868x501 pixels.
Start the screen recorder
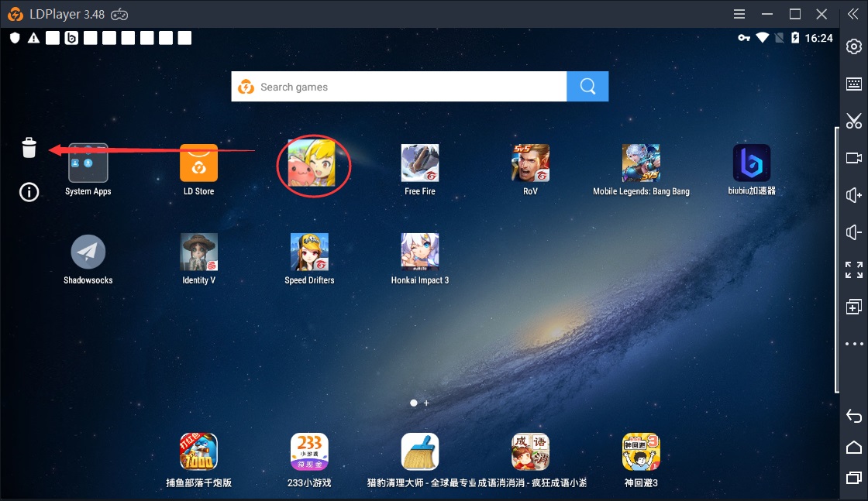[854, 158]
